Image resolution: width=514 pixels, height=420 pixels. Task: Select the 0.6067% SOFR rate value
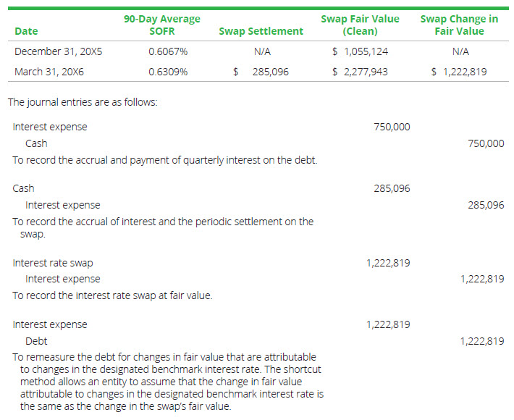click(x=168, y=51)
